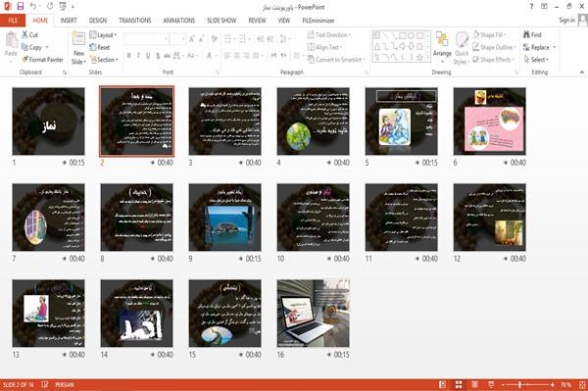Select the Format Painter brush
This screenshot has width=588, height=391.
click(25, 59)
